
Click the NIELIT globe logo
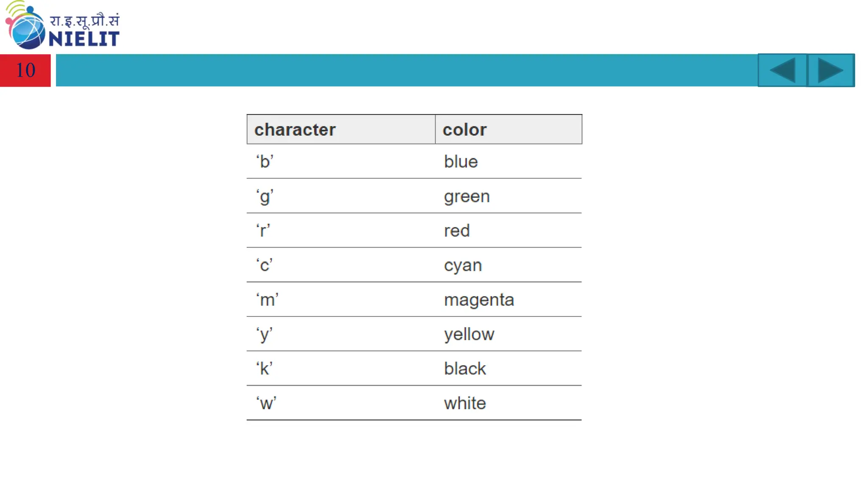click(x=25, y=26)
